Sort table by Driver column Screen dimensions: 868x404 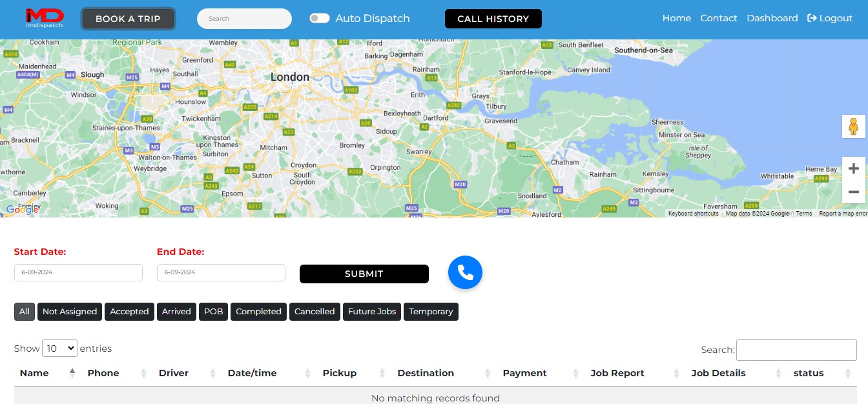(187, 373)
